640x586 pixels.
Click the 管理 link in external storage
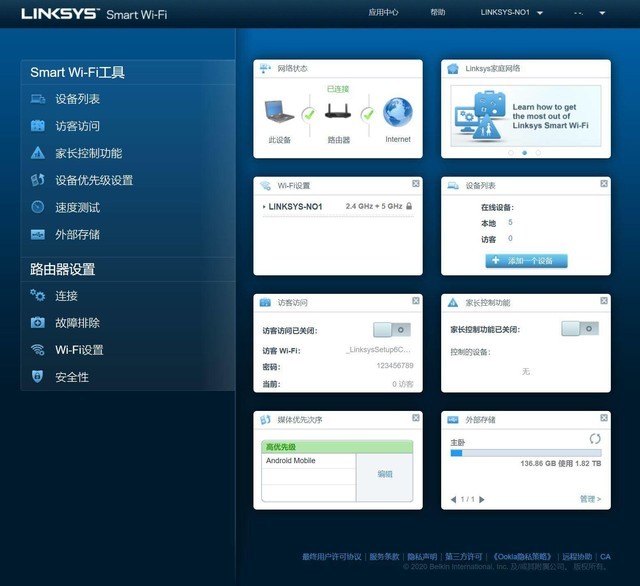(590, 499)
